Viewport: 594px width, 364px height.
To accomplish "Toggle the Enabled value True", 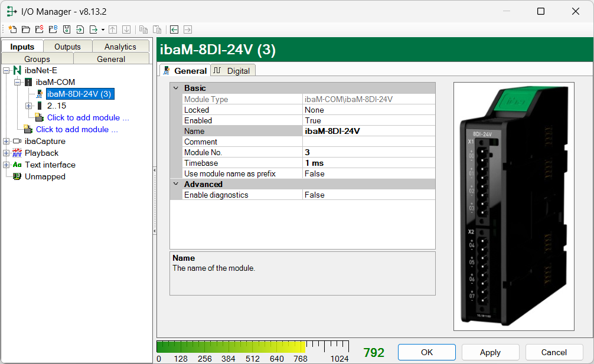I will [368, 120].
